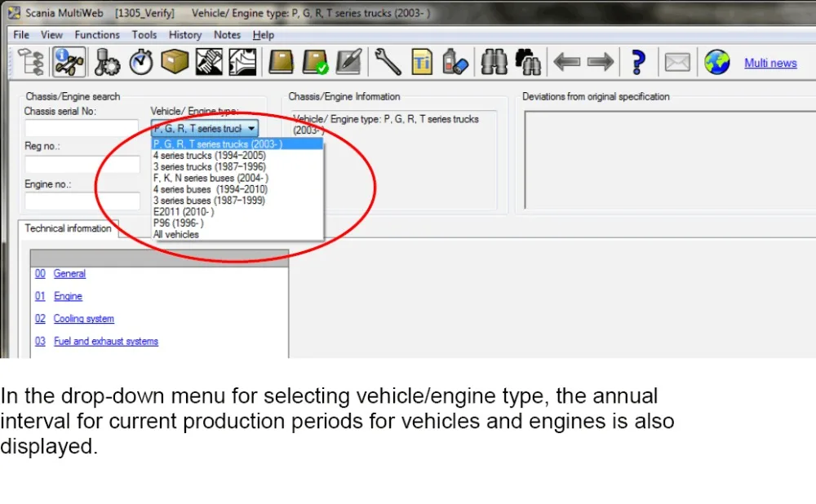Open the Tools menu
The height and width of the screenshot is (504, 816).
coord(144,35)
